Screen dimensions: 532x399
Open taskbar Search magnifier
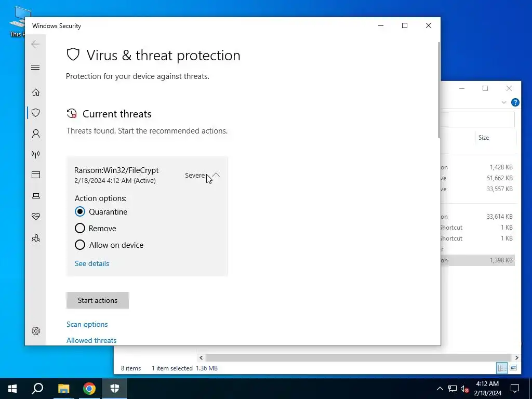[37, 389]
